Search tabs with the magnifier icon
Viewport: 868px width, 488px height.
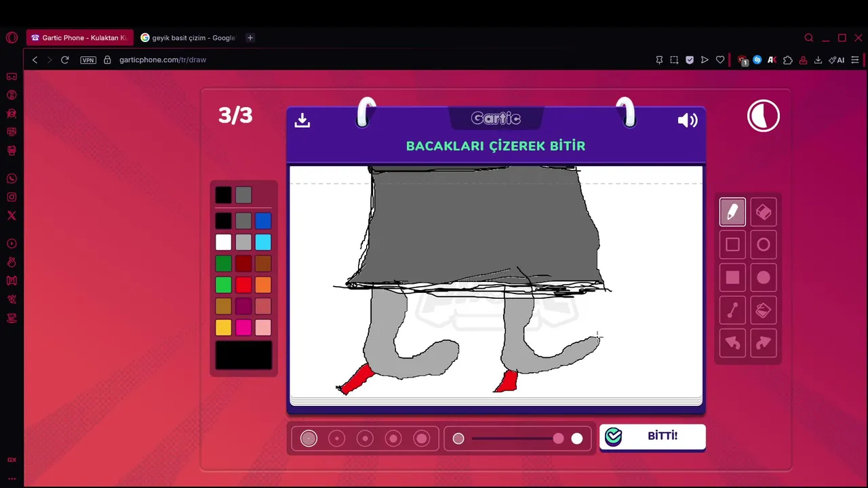(x=809, y=38)
